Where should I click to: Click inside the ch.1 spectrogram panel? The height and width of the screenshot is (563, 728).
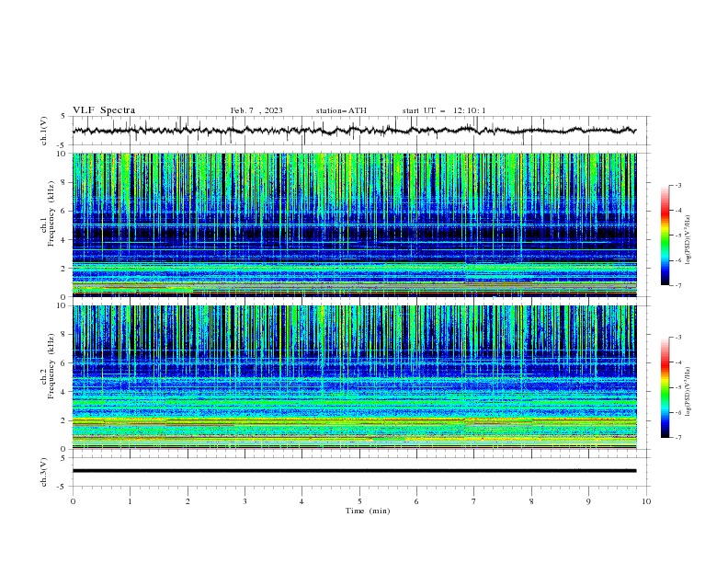click(354, 224)
